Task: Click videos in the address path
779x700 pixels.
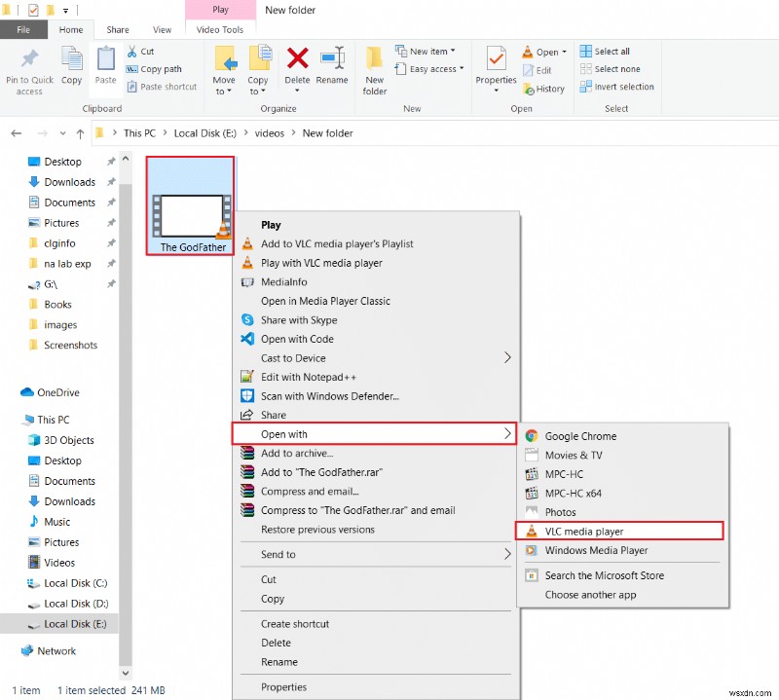Action: [270, 133]
